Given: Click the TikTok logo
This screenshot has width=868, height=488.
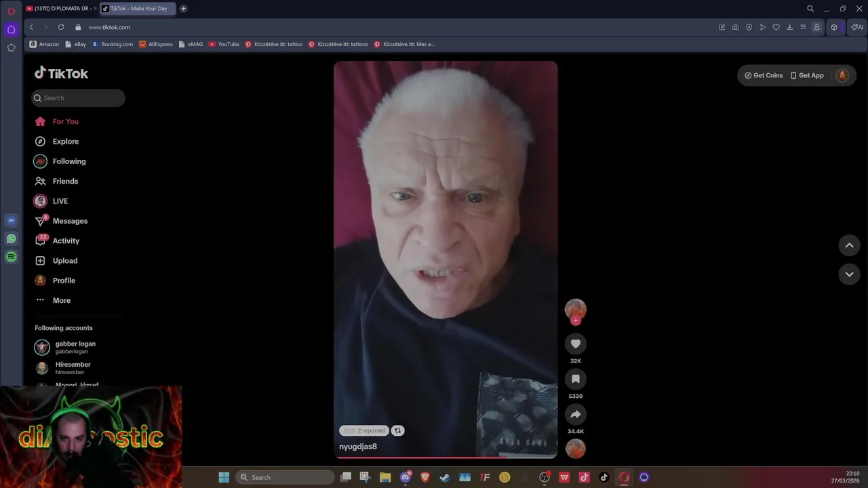Looking at the screenshot, I should tap(61, 73).
